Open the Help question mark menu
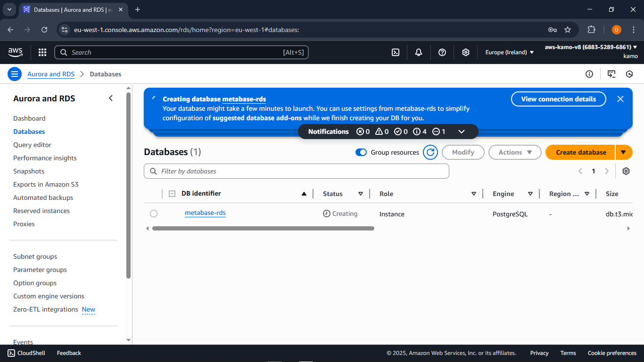This screenshot has height=362, width=644. click(x=442, y=52)
